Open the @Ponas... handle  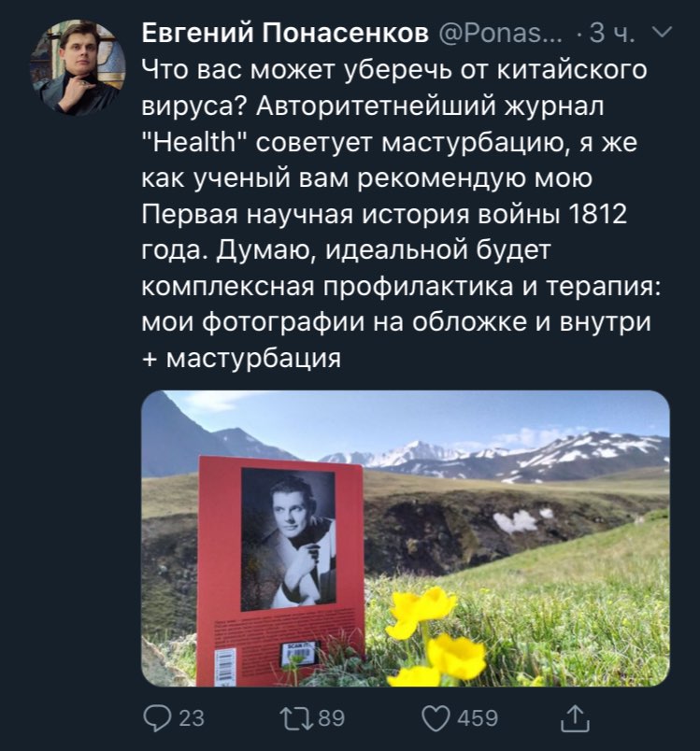click(x=500, y=33)
